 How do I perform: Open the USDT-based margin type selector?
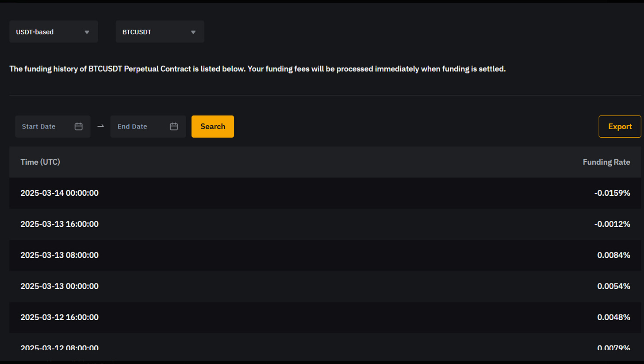pos(53,31)
